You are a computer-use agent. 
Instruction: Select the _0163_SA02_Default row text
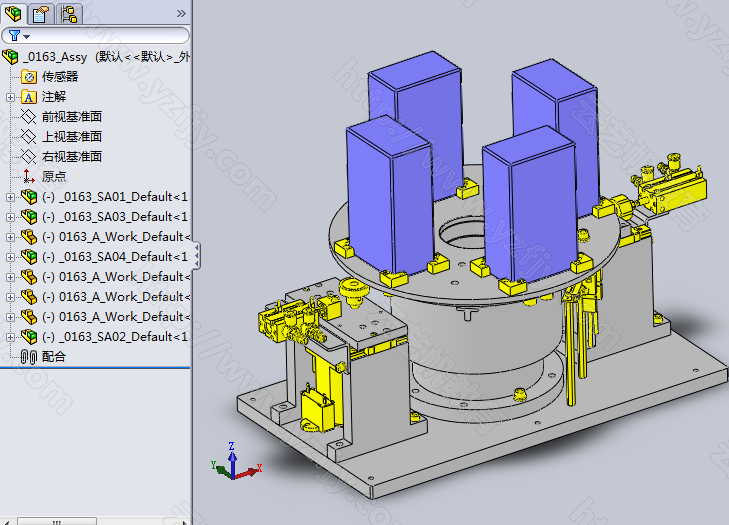(x=115, y=337)
